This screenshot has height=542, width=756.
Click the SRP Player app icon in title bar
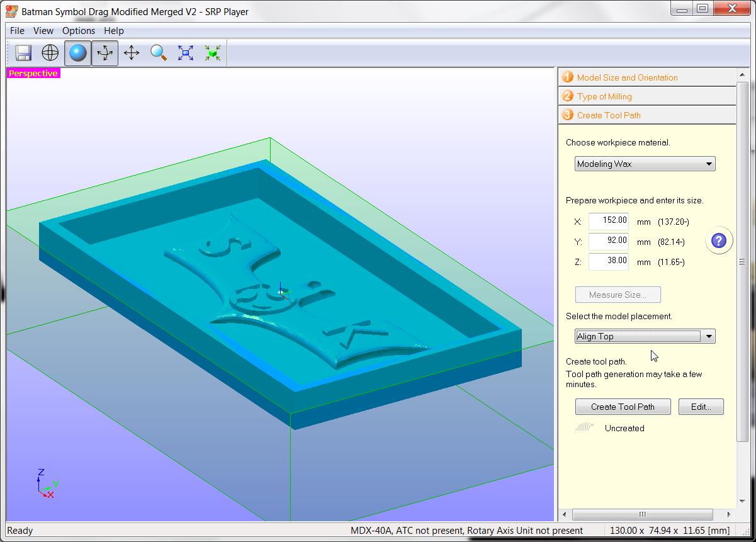pos(11,11)
